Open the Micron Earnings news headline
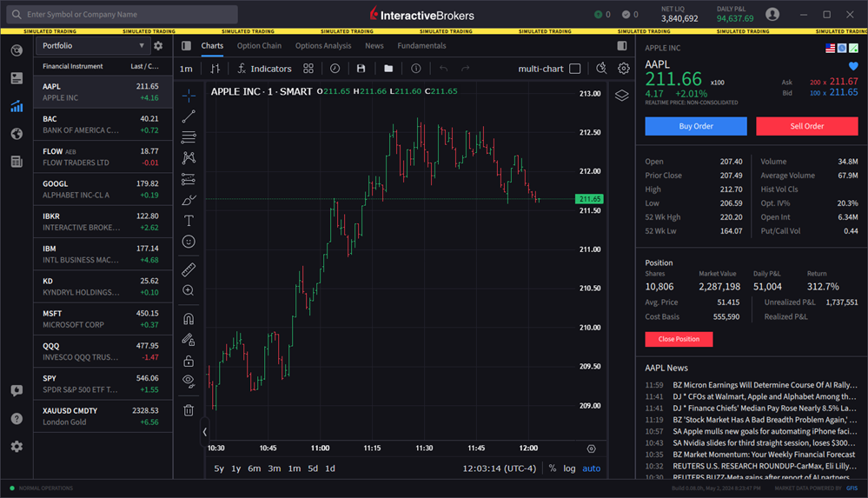 [x=765, y=385]
